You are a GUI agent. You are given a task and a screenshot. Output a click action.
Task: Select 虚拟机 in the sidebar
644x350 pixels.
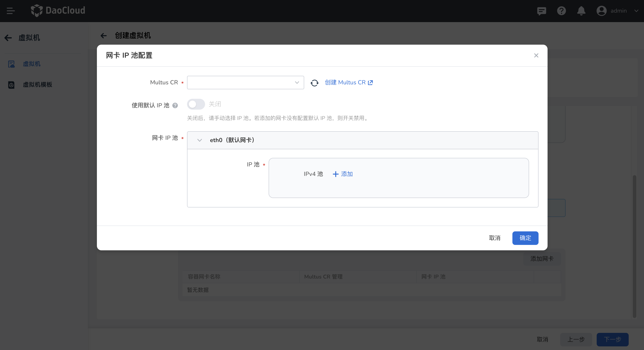click(32, 64)
